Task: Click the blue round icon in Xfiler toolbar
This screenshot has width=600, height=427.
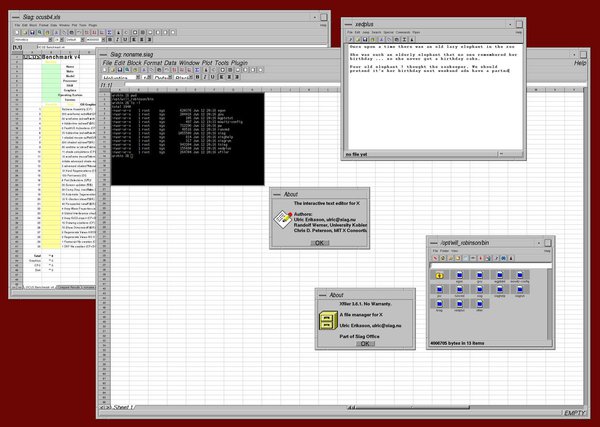Action: click(x=504, y=258)
